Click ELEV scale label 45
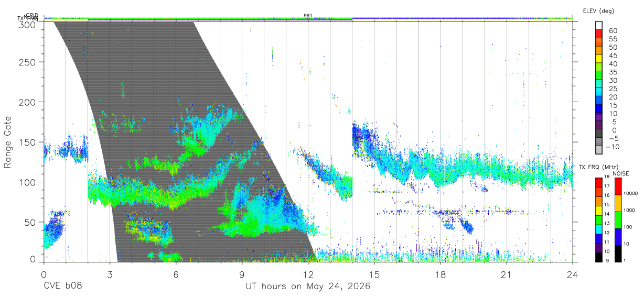Viewport: 644px width, 297px height. (613, 56)
